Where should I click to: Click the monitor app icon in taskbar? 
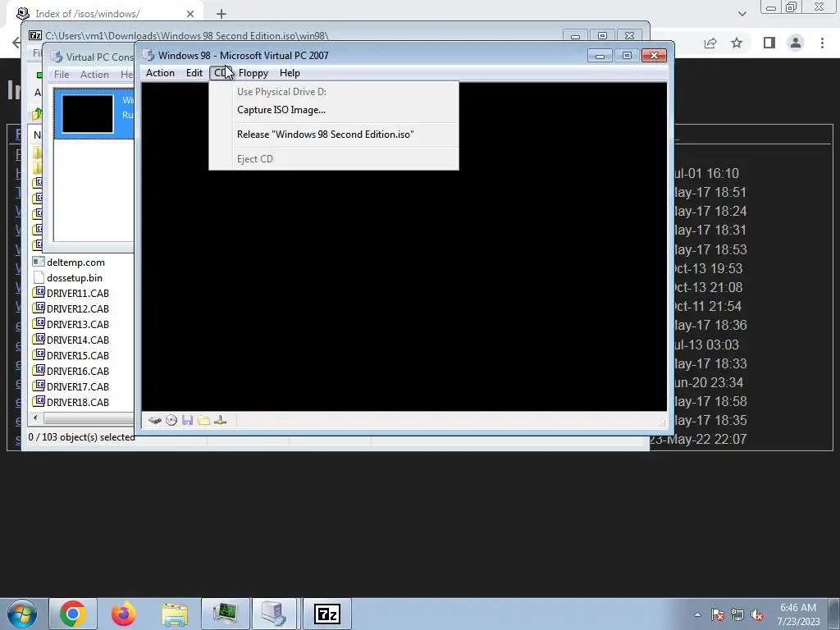[x=226, y=614]
